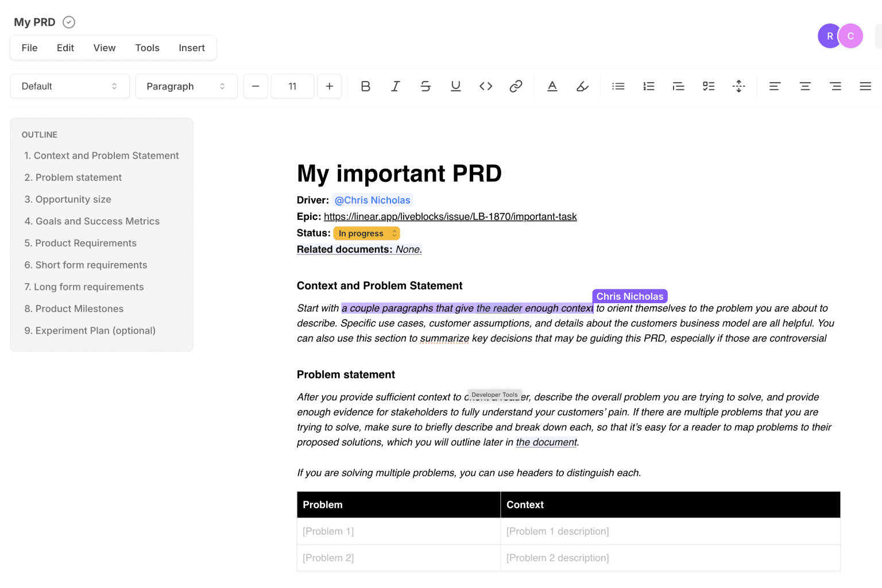Apply italic formatting
Screen dimensions: 882x588
[x=396, y=86]
